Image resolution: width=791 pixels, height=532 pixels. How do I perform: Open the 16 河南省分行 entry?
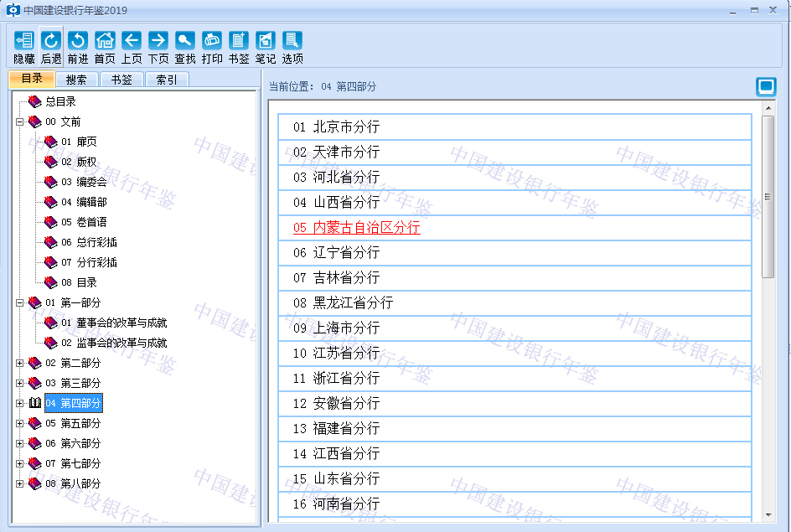coord(514,504)
